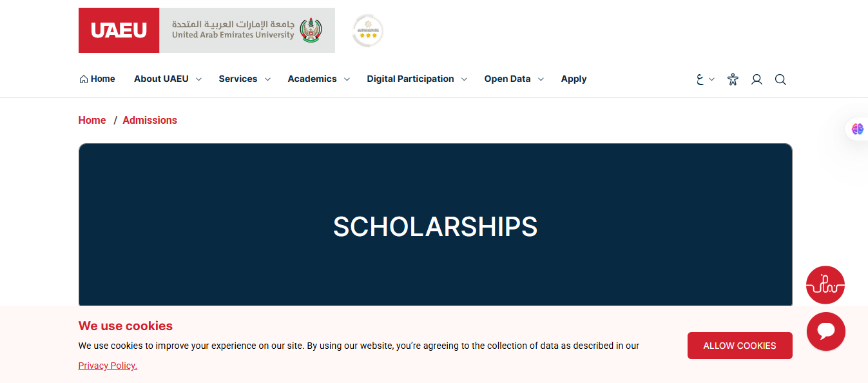Image resolution: width=868 pixels, height=383 pixels.
Task: Open the live chat bubble widget
Action: click(x=826, y=331)
